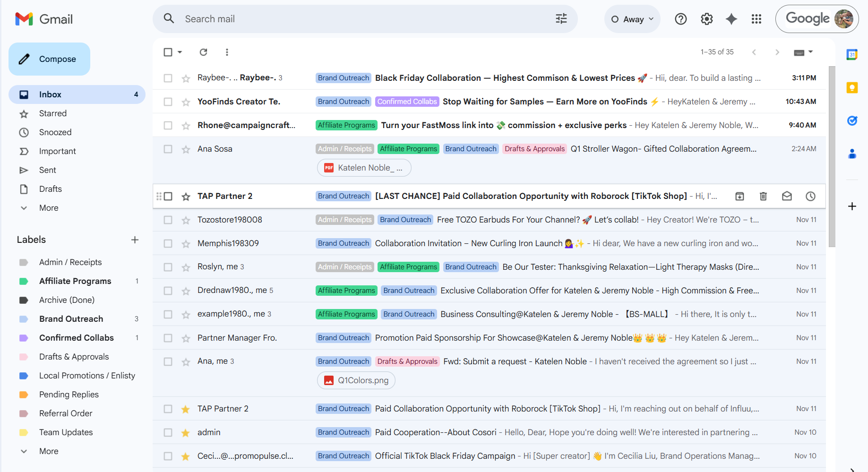The height and width of the screenshot is (472, 868).
Task: Click the Gemini sparkle icon
Action: (x=731, y=19)
